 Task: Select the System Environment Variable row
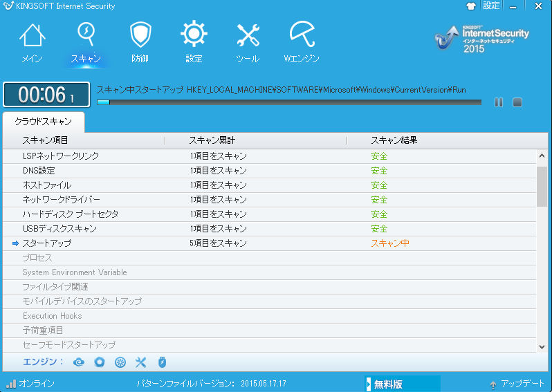[x=269, y=272]
